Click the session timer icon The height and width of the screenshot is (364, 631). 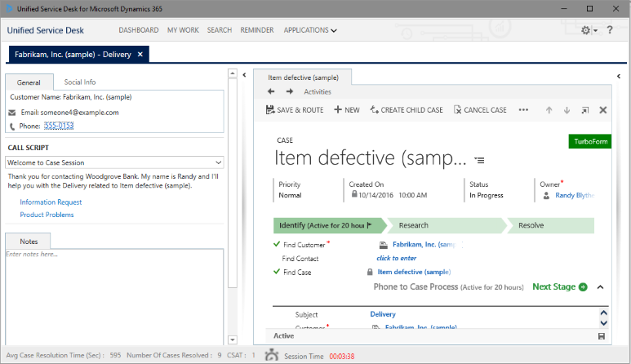click(272, 355)
